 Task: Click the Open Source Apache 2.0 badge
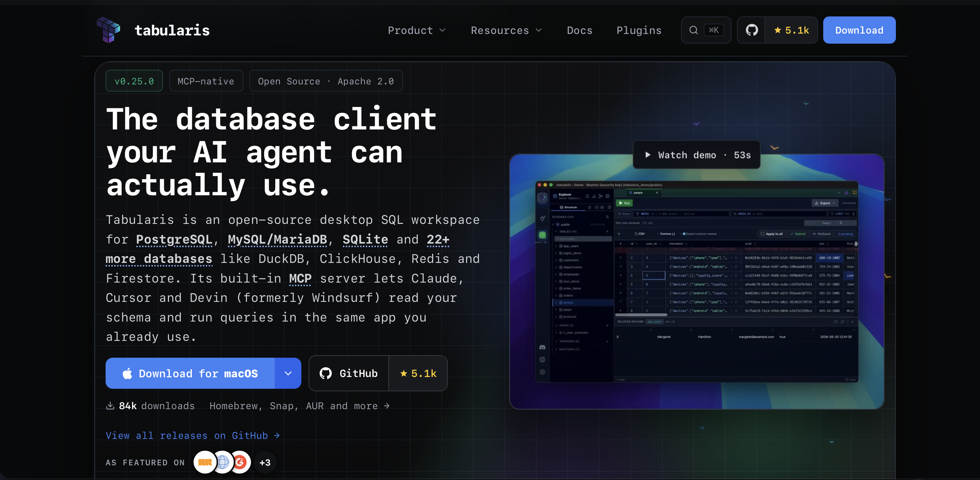326,81
